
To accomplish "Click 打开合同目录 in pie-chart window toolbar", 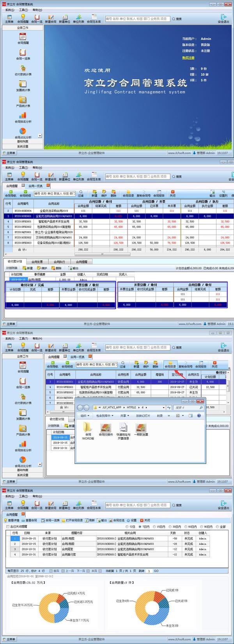I will click(x=72, y=520).
